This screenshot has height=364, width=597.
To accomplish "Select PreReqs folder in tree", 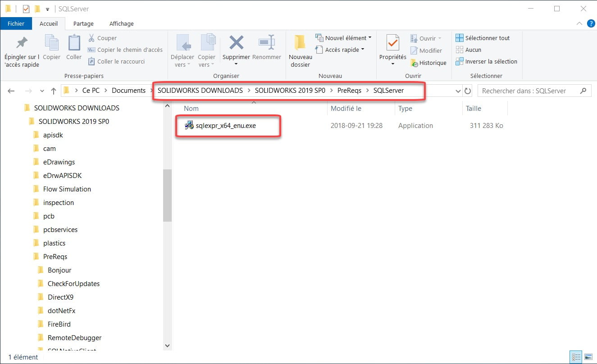I will (x=55, y=256).
